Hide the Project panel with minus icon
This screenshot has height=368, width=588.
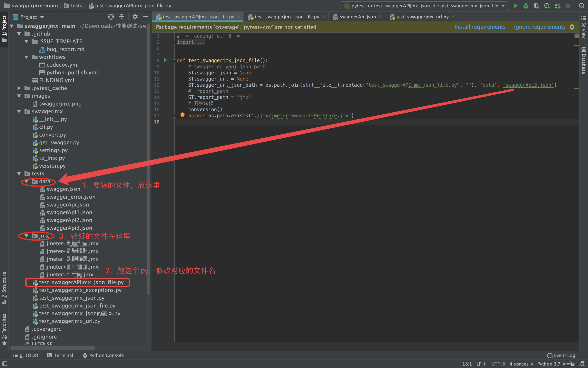pos(146,17)
